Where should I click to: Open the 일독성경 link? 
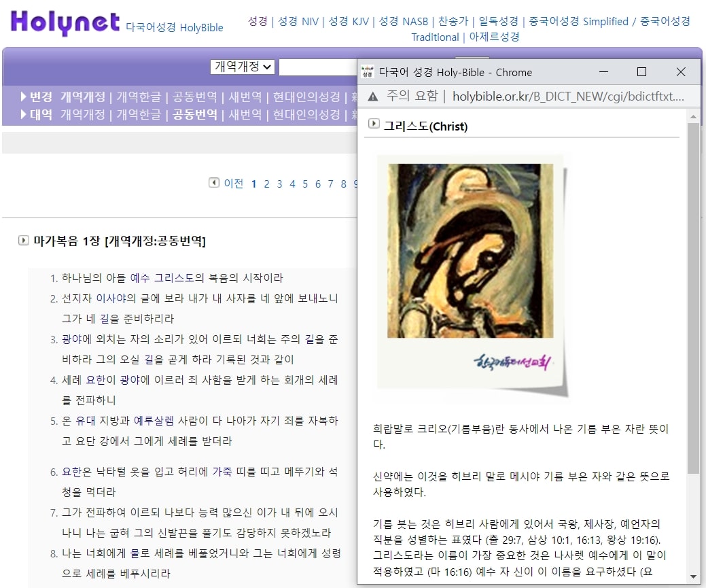click(x=499, y=21)
